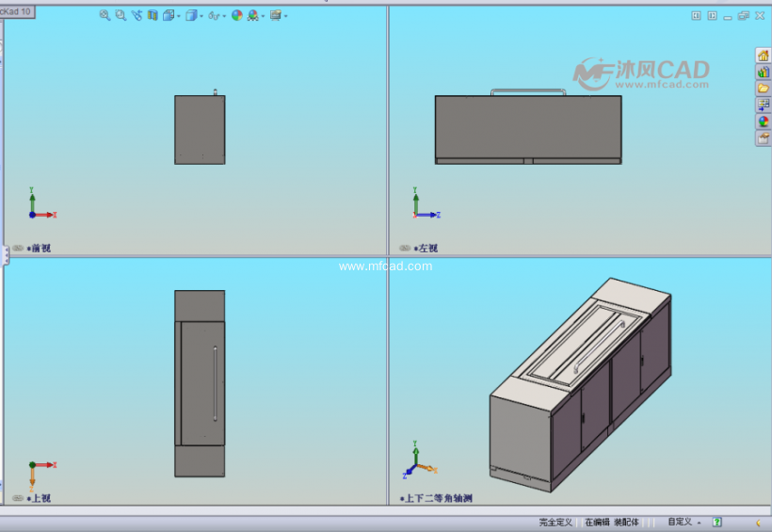Click the Apply Scene icon

pyautogui.click(x=253, y=15)
